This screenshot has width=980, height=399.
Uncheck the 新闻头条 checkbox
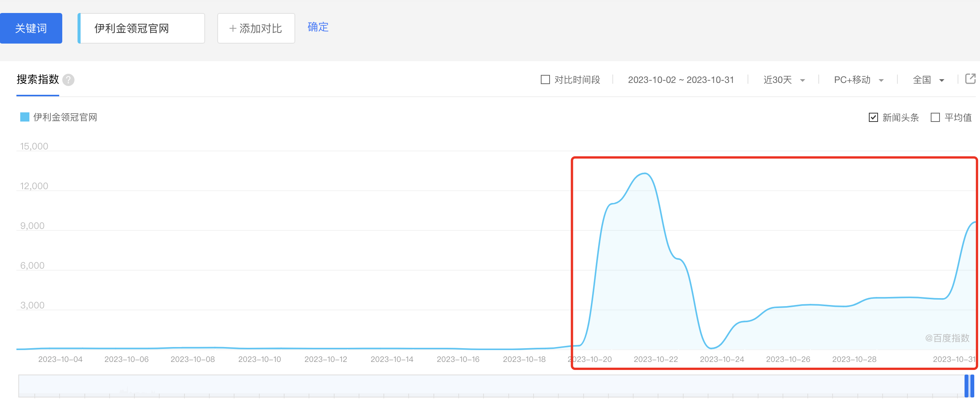(873, 117)
